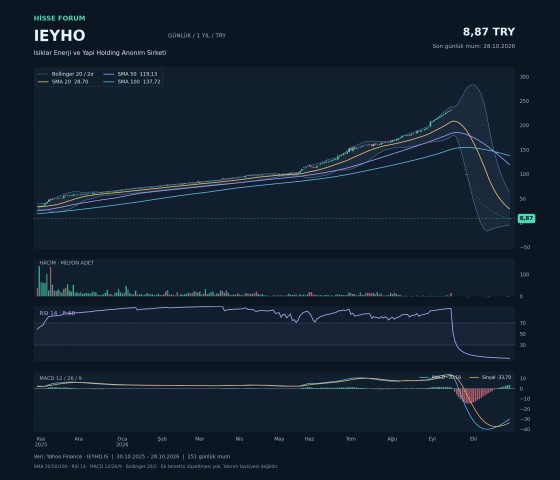The image size is (560, 480).
Task: Click the 30 level label on RSI axis
Action: [x=523, y=345]
